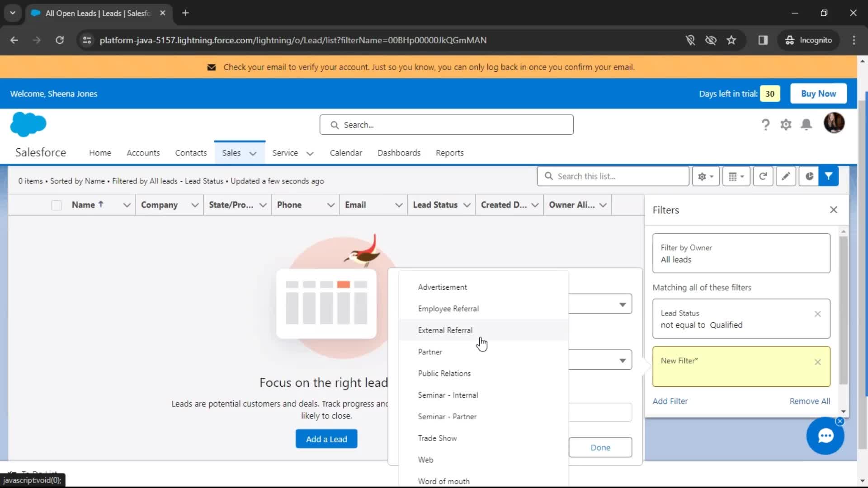The width and height of the screenshot is (868, 488).
Task: Dismiss the chat bubble small close icon
Action: 840,421
